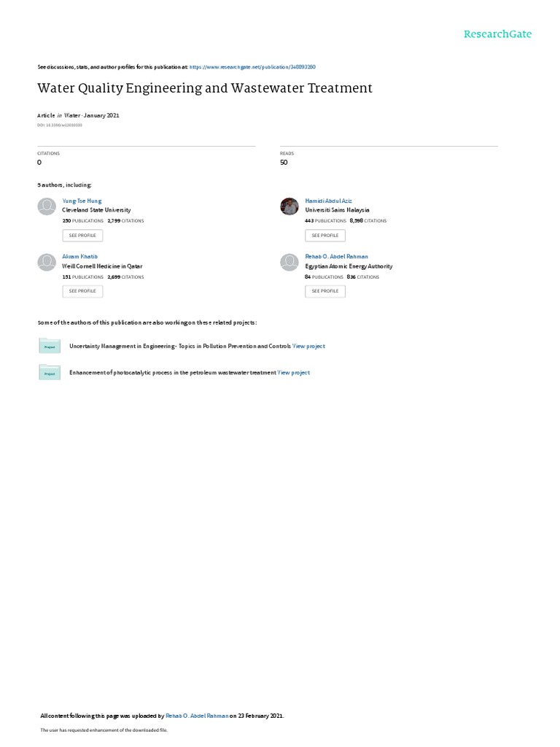Image resolution: width=560 pixels, height=747 pixels.
Task: Click Hamidi Abdul Aziz's profile photo
Action: tap(289, 206)
